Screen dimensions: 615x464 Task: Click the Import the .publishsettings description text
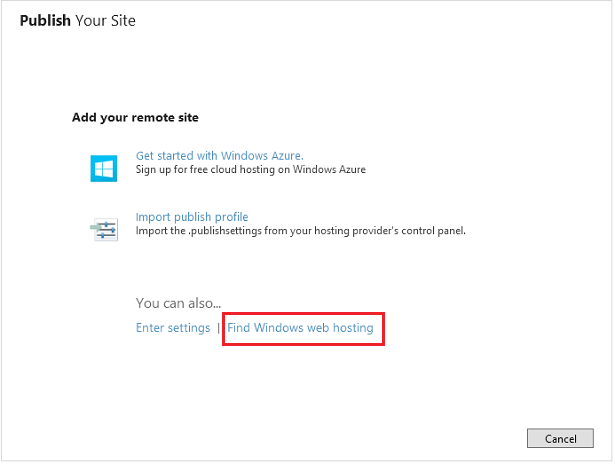pos(301,231)
